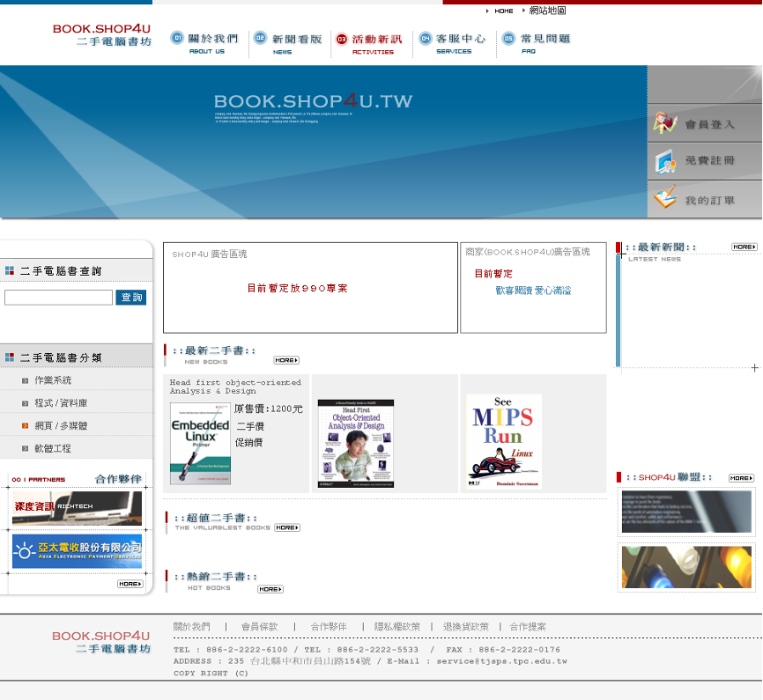This screenshot has width=763, height=700.
Task: Click the orange bullet icon beside 網頁/多媒體
Action: tap(26, 426)
